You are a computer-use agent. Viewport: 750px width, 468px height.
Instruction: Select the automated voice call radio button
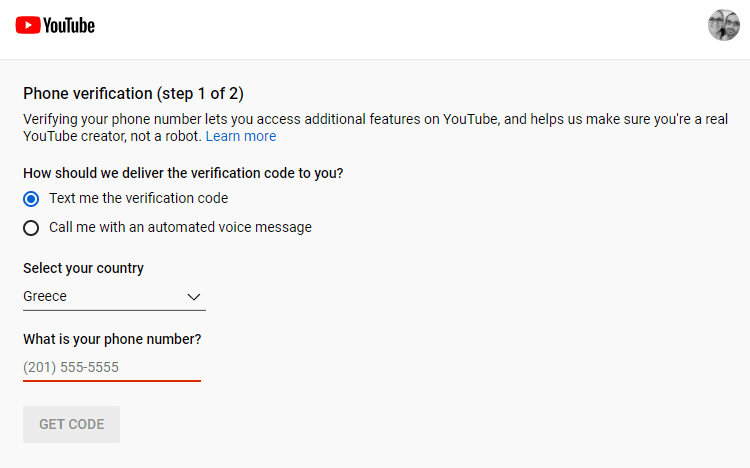click(x=31, y=228)
